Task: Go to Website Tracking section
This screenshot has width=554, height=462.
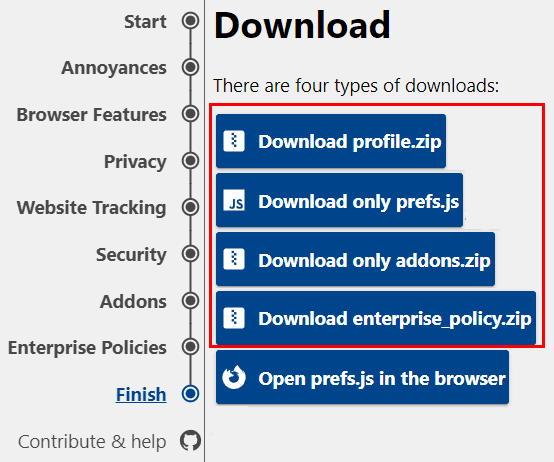Action: [92, 208]
